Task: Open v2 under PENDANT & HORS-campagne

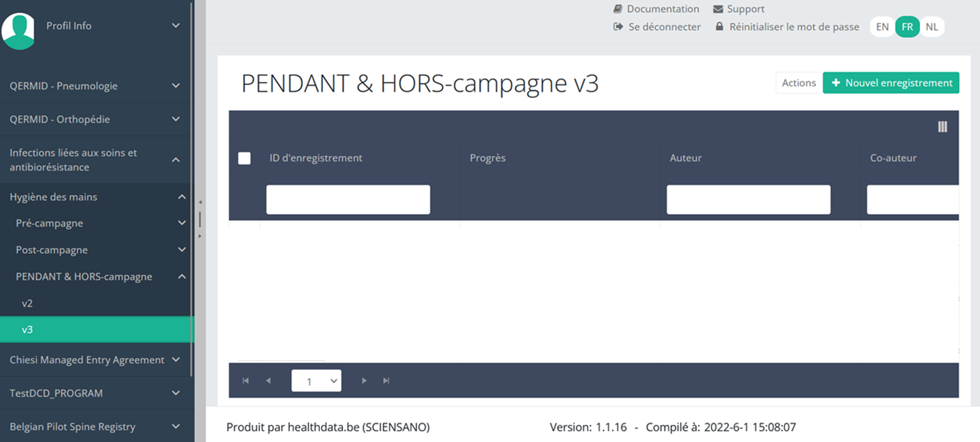Action: coord(27,304)
